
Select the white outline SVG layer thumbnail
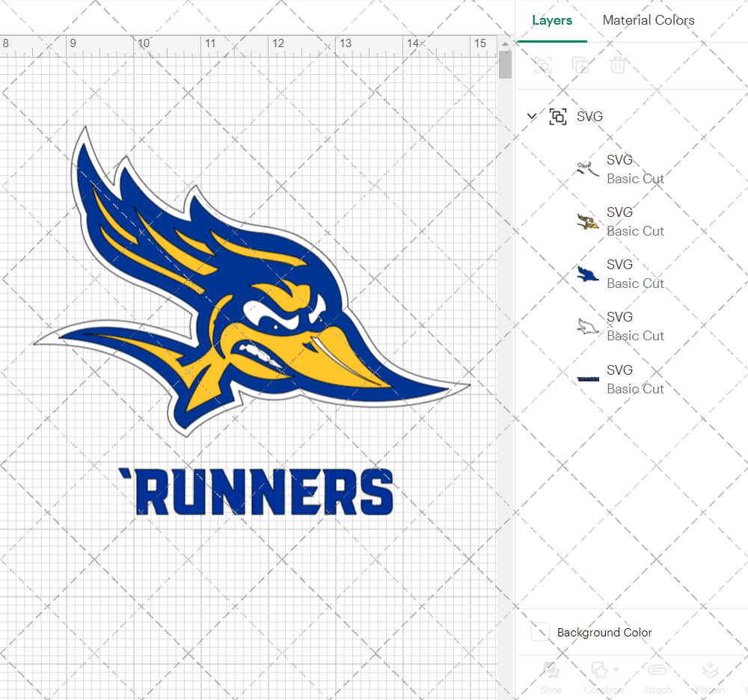point(588,327)
